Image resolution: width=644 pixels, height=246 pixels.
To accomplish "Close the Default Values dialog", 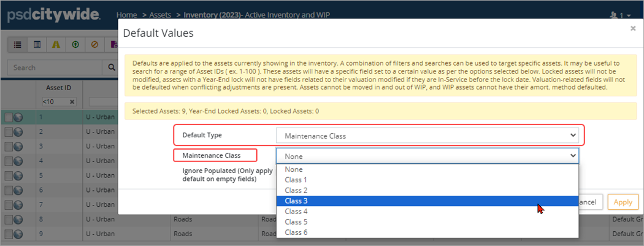I will pos(633,28).
